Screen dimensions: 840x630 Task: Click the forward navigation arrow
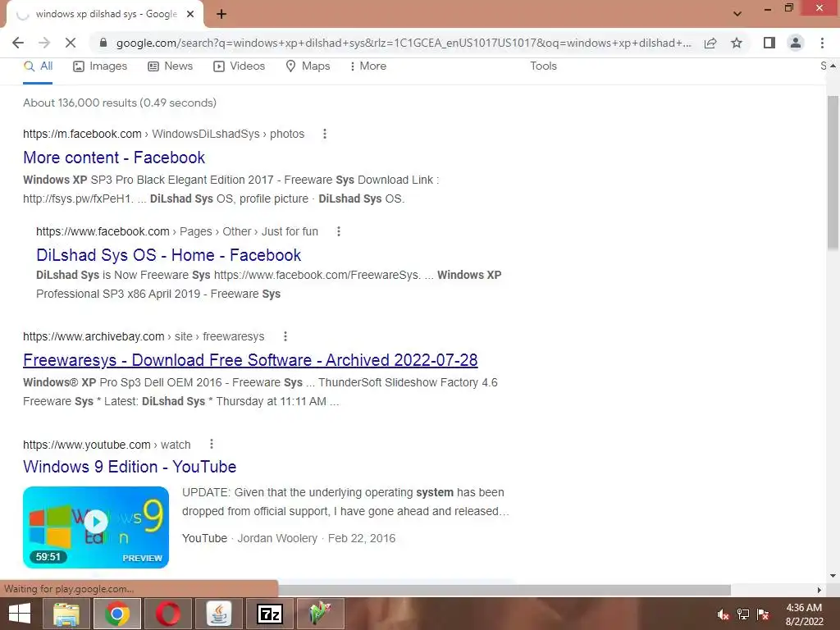tap(44, 43)
